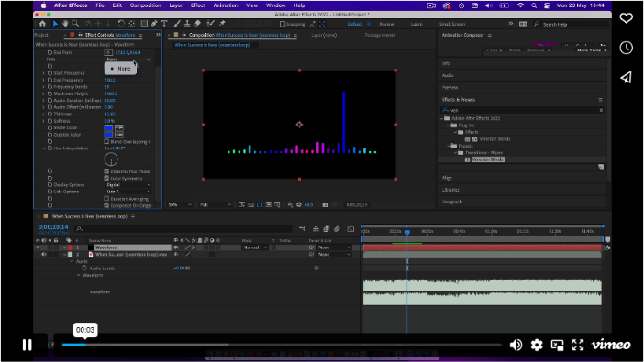
Task: Open the Waveform layer Normal mode dropdown
Action: click(x=255, y=247)
